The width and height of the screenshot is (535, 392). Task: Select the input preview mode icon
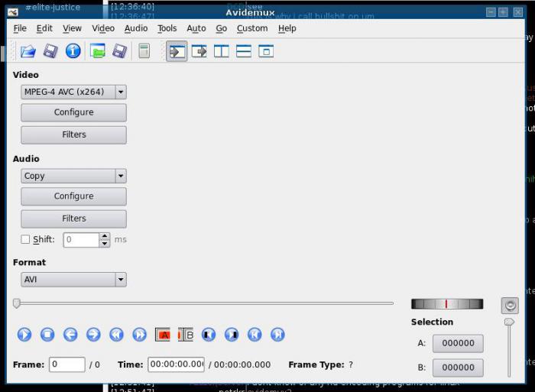coord(177,51)
